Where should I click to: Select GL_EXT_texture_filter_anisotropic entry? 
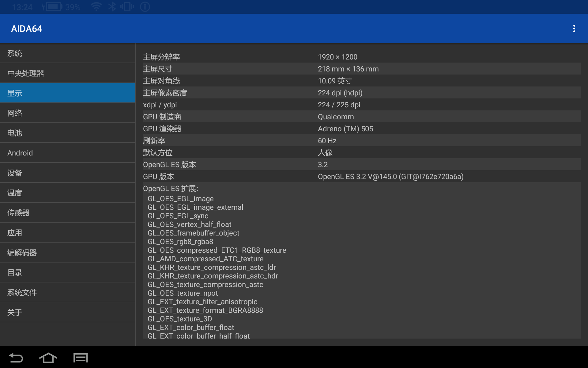pos(202,302)
